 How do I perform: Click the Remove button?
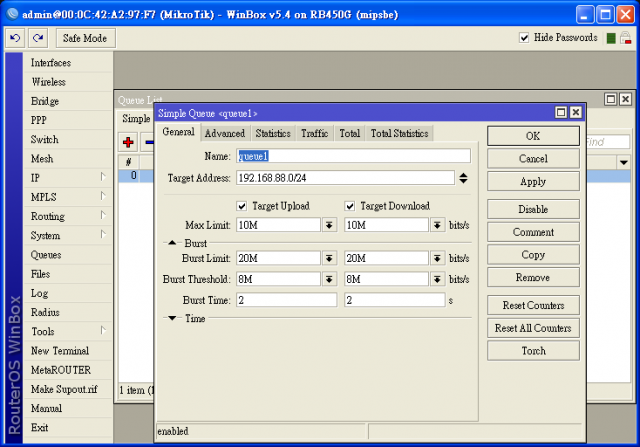point(533,278)
